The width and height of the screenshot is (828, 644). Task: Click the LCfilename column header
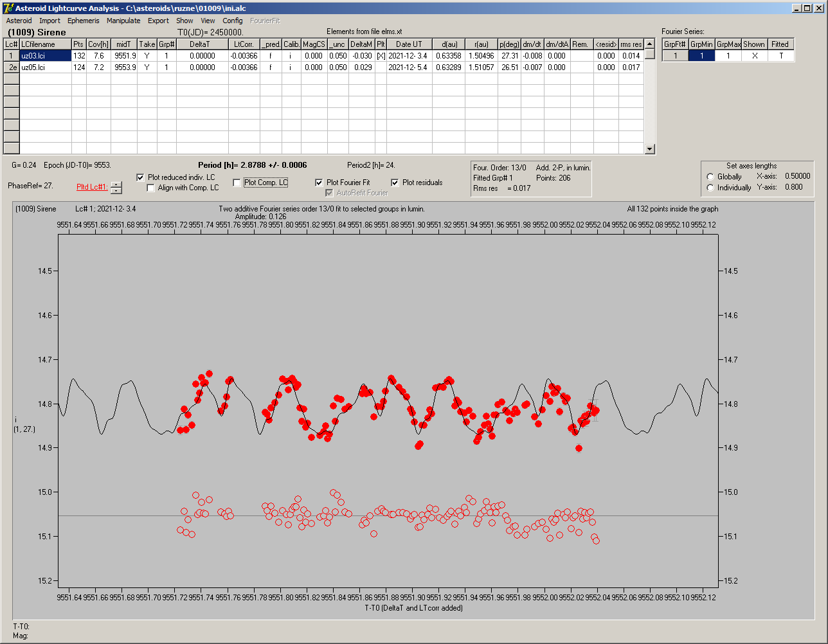tap(45, 44)
